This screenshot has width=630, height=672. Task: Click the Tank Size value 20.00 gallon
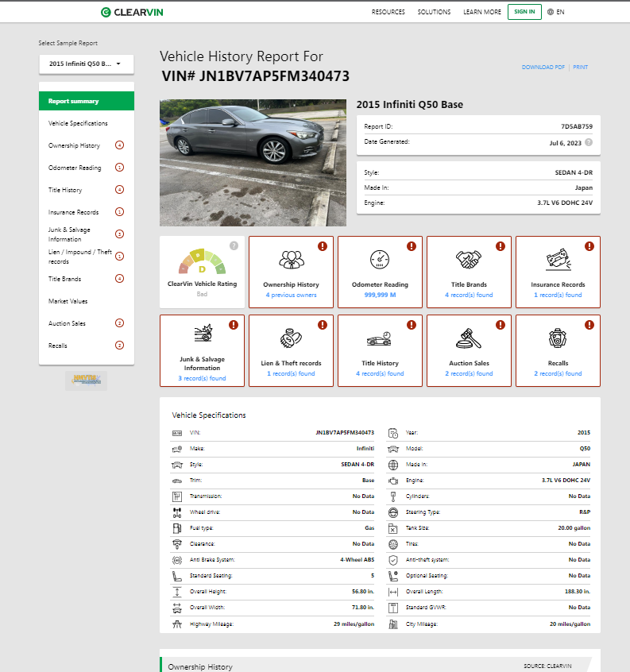tap(574, 528)
